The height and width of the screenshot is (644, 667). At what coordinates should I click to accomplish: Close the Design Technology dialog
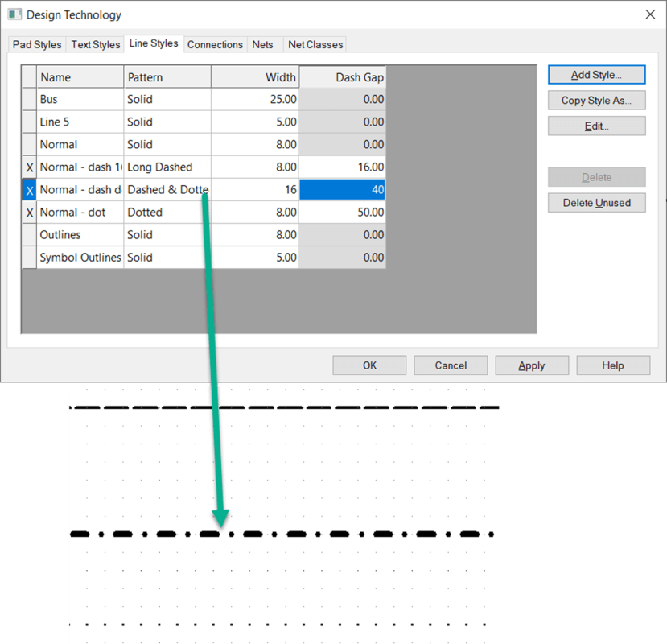point(650,14)
